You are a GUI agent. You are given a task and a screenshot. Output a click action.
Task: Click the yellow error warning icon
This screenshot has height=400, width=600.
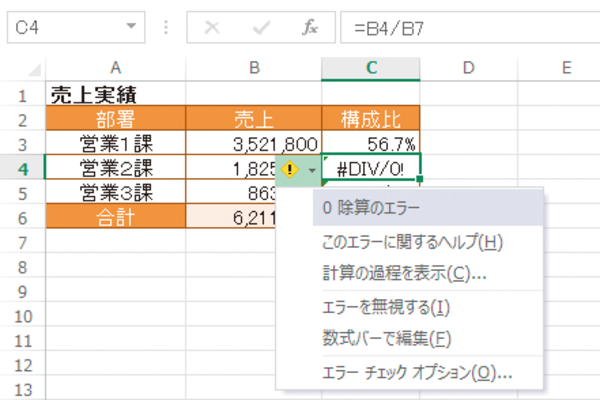coord(290,169)
